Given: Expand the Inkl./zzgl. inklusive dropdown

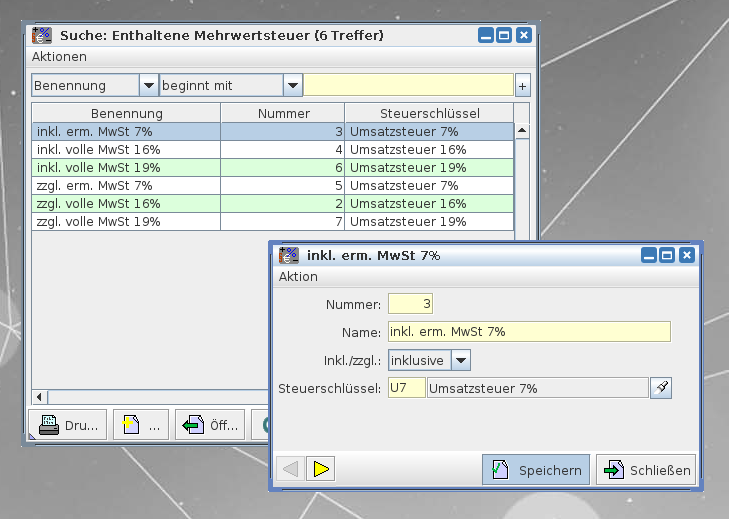Looking at the screenshot, I should 460,360.
